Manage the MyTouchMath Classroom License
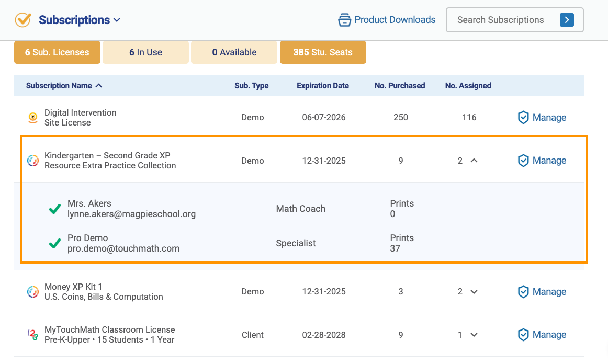 [x=549, y=335]
